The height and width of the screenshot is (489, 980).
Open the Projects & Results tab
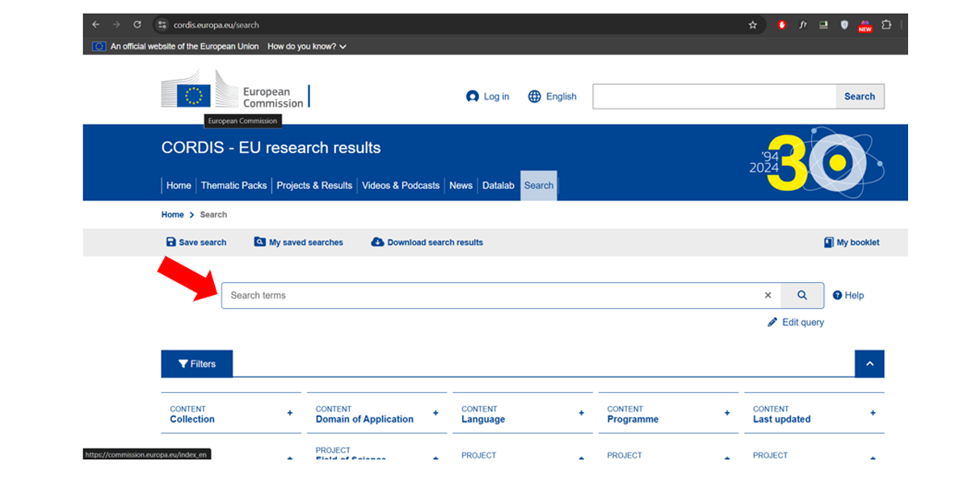(x=314, y=185)
